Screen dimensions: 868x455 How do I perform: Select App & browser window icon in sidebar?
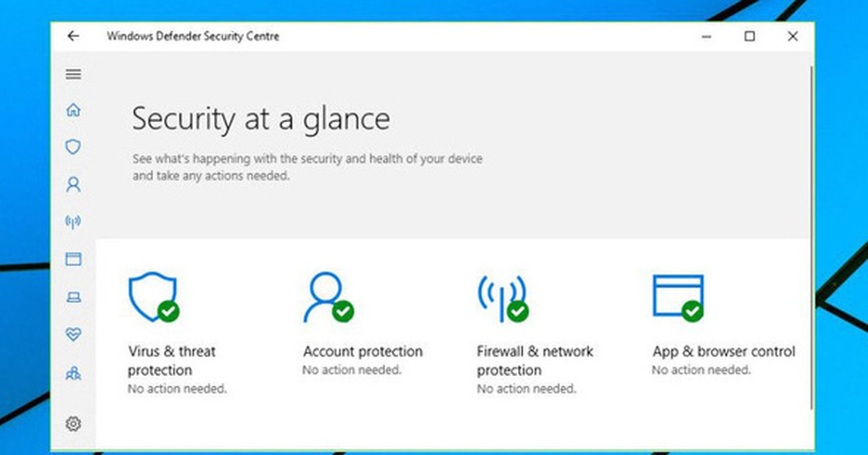[x=73, y=259]
